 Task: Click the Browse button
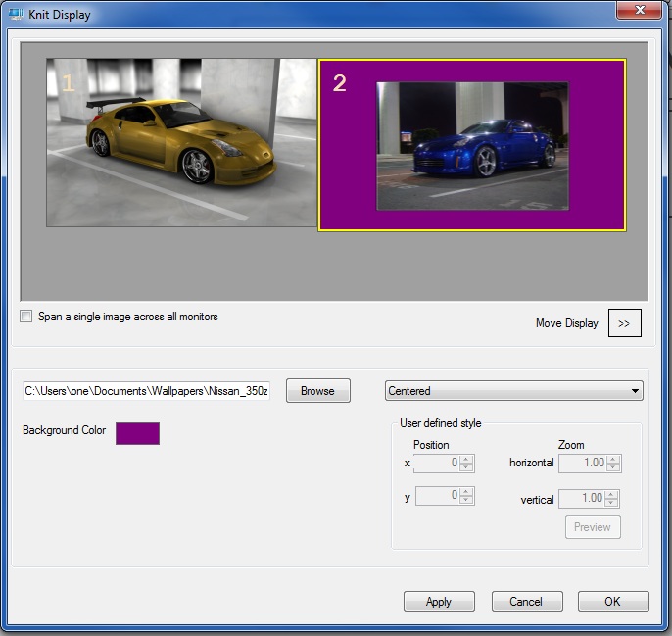pyautogui.click(x=318, y=391)
